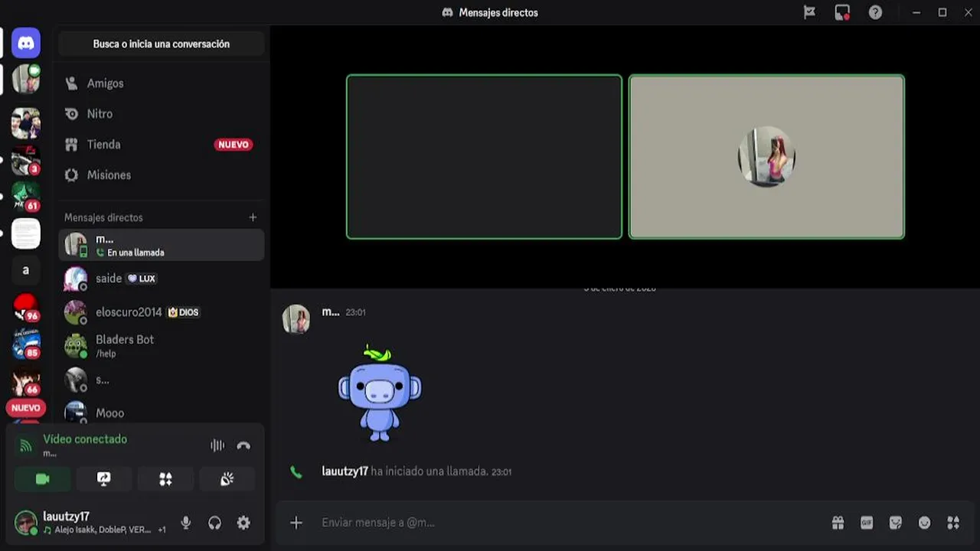Image resolution: width=980 pixels, height=551 pixels.
Task: Mute the microphone
Action: (x=185, y=523)
